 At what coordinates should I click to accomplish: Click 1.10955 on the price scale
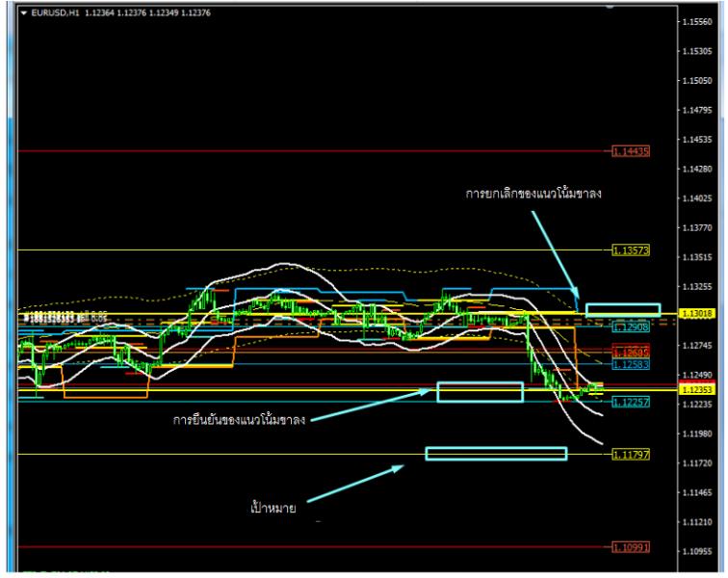697,552
